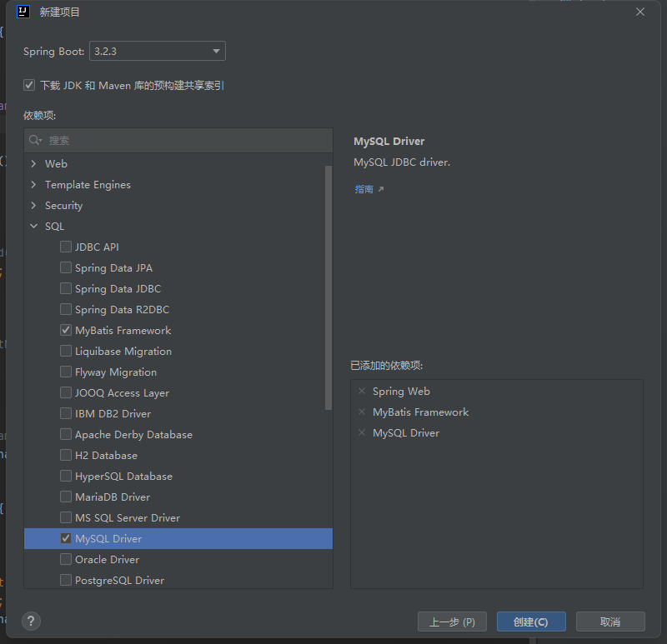
Task: Enable IBM DB2 Driver checkbox
Action: [66, 413]
